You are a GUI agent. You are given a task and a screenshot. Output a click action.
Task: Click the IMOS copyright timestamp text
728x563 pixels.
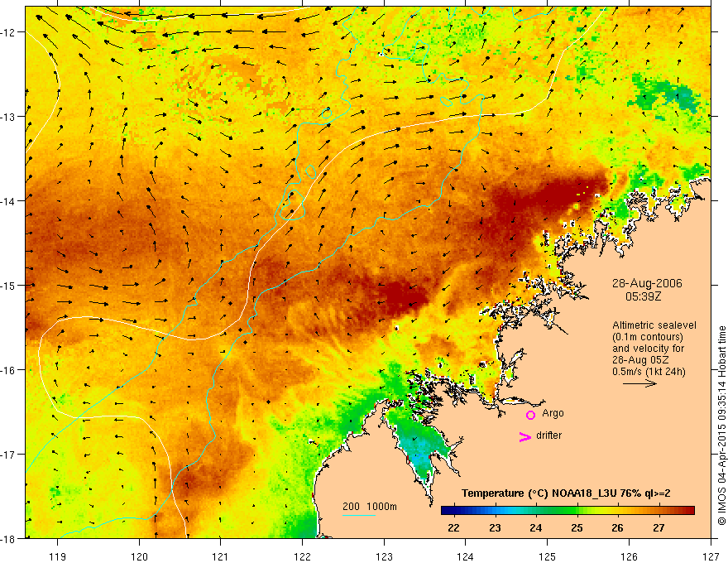pos(721,425)
